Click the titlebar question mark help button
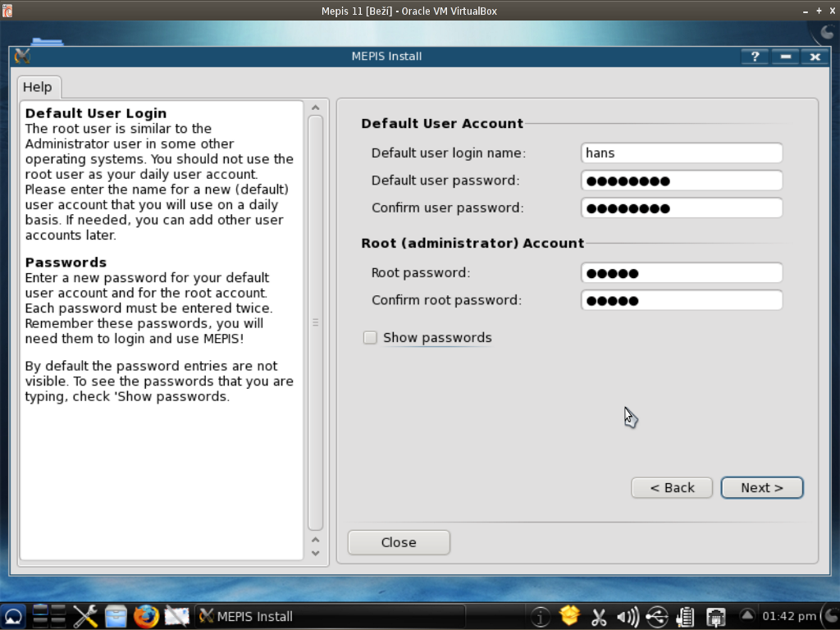Viewport: 840px width, 630px height. (x=755, y=57)
